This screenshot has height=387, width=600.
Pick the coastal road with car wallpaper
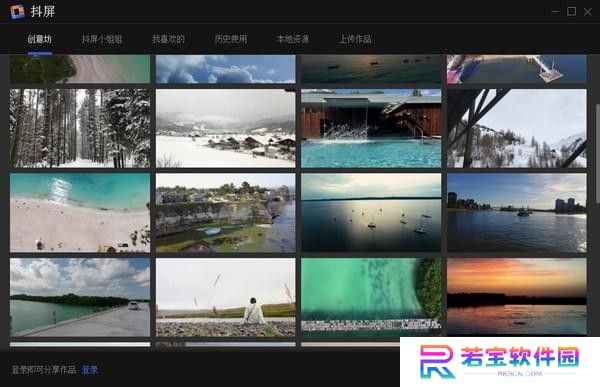[80, 297]
